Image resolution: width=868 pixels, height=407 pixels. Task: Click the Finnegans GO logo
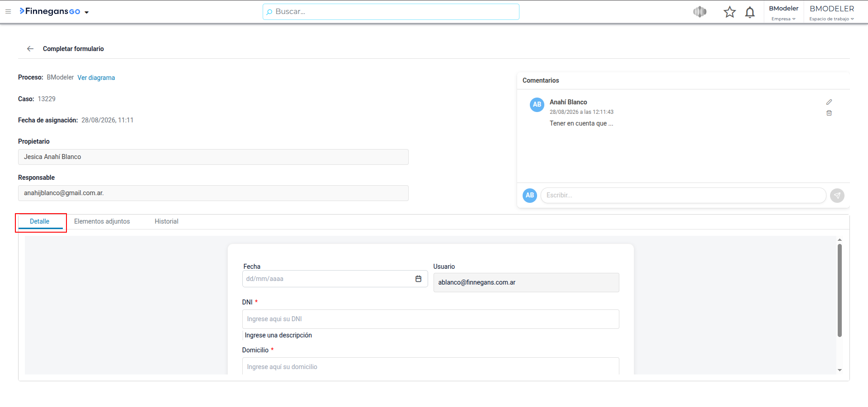click(50, 11)
